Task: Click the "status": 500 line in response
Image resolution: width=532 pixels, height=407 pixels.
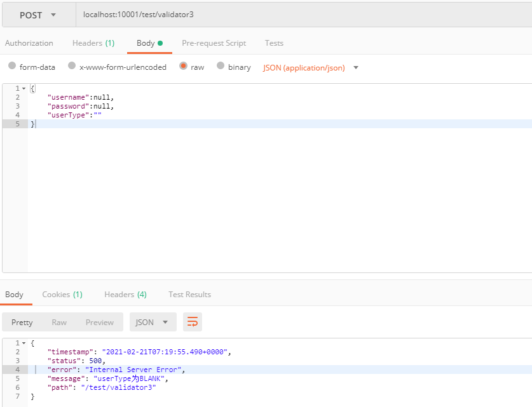Action: [76, 361]
